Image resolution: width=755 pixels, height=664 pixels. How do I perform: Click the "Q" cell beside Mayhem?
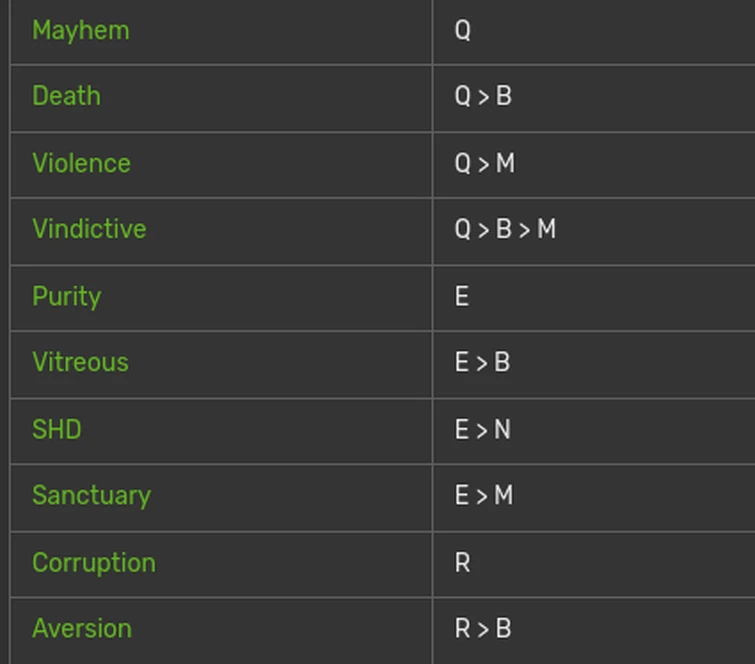coord(462,30)
